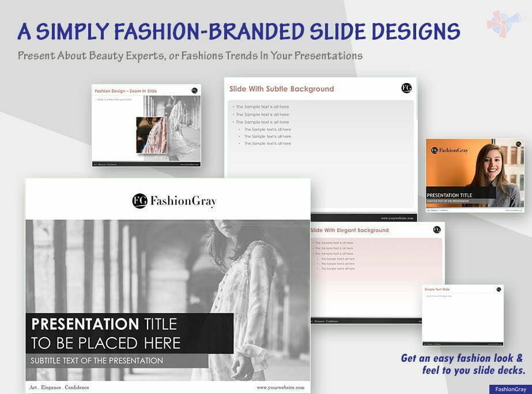The height and width of the screenshot is (394, 532).
Task: Click the FashionGray label badge at bottom corner
Action: (x=510, y=389)
